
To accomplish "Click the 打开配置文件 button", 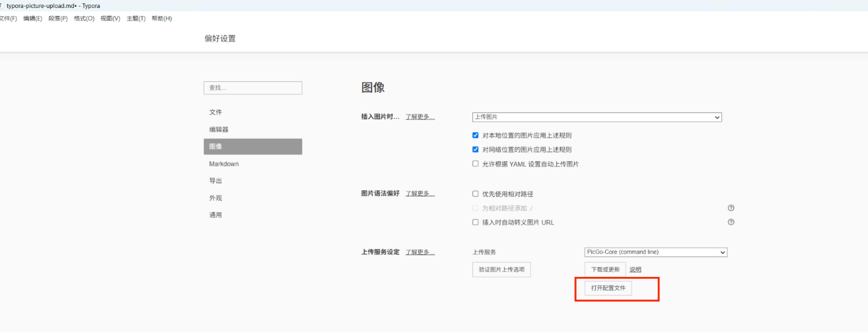I will (x=608, y=288).
